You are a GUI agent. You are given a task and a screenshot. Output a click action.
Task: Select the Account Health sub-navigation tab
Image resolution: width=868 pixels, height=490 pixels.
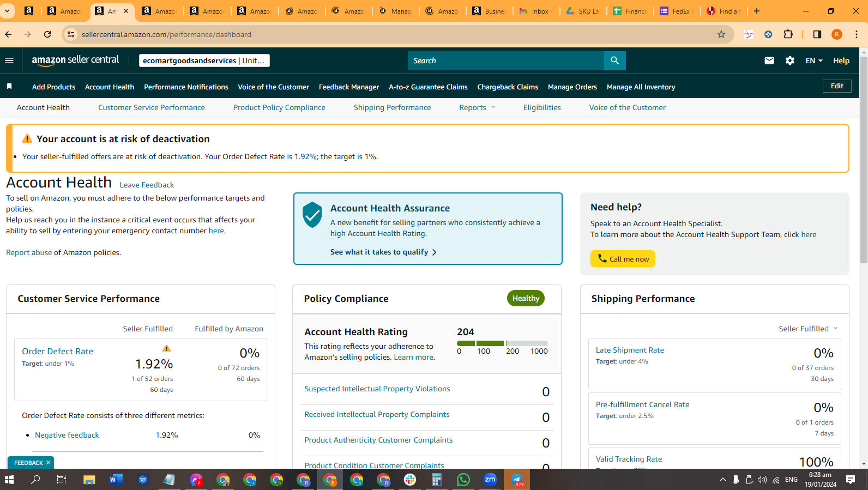click(43, 107)
